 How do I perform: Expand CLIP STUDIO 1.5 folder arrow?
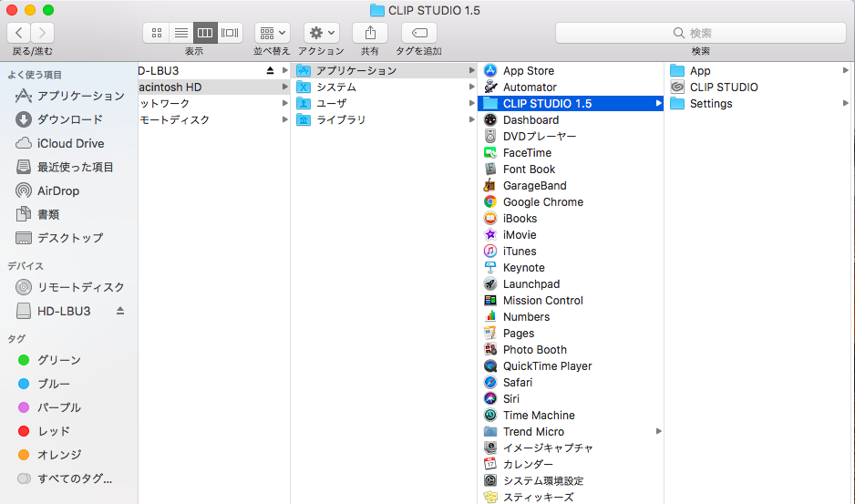[658, 103]
